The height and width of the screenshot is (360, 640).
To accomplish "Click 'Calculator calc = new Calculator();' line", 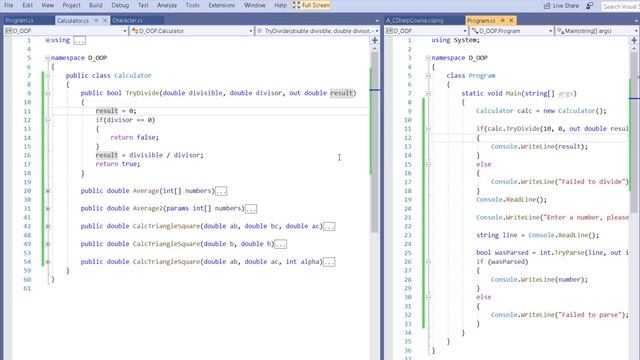I will pyautogui.click(x=541, y=111).
